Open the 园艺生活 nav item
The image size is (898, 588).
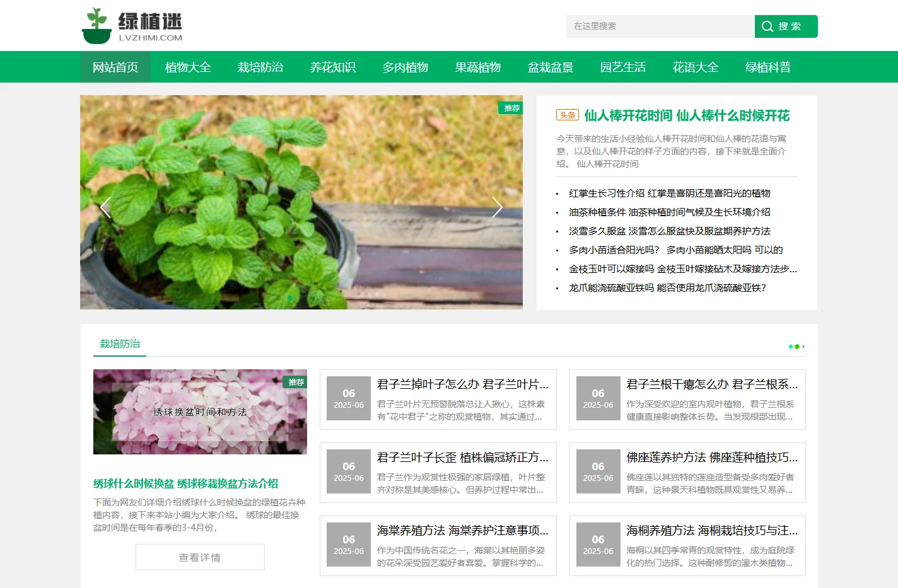click(x=623, y=67)
